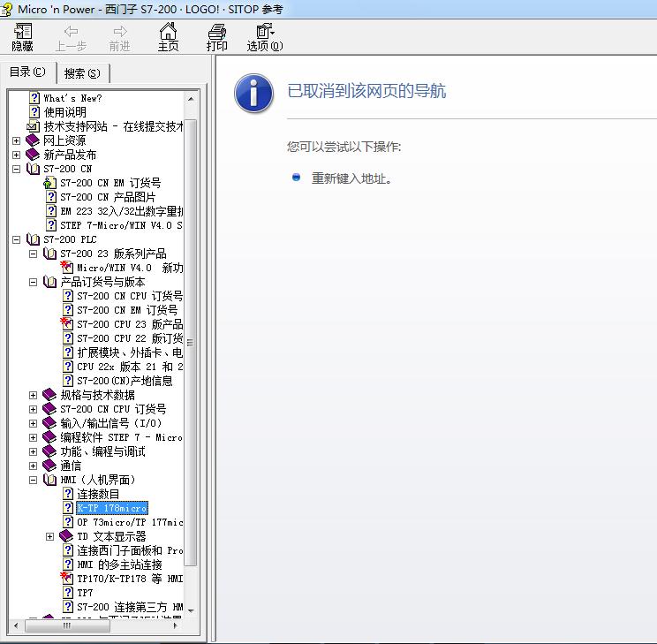Expand the 规格与技术数据 node
The width and height of the screenshot is (657, 644).
(x=33, y=396)
